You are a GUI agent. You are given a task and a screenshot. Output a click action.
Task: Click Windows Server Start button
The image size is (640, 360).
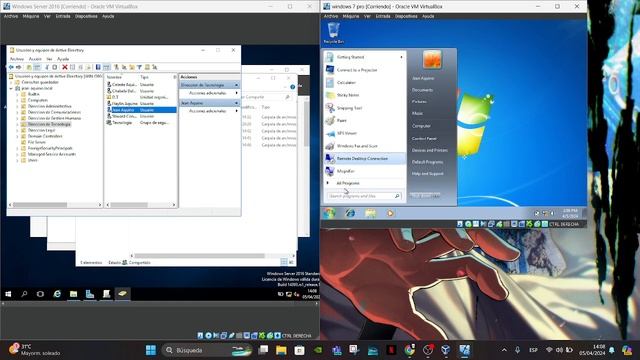coord(8,294)
